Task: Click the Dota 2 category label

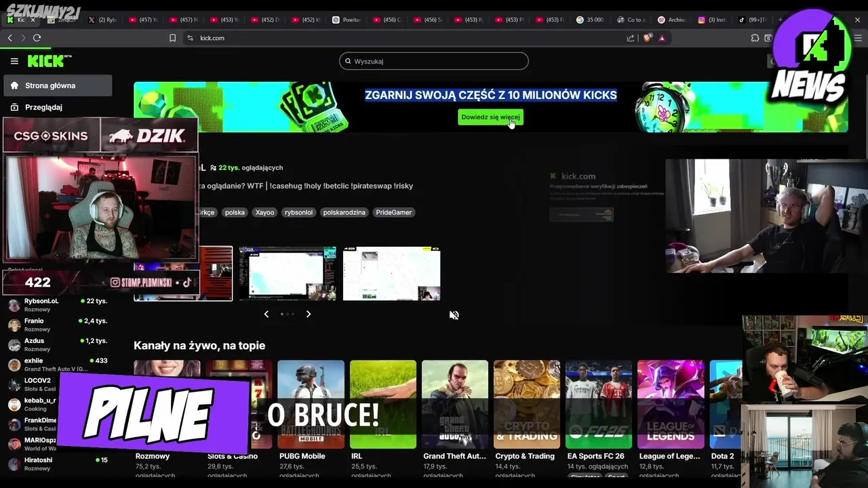Action: [x=723, y=456]
